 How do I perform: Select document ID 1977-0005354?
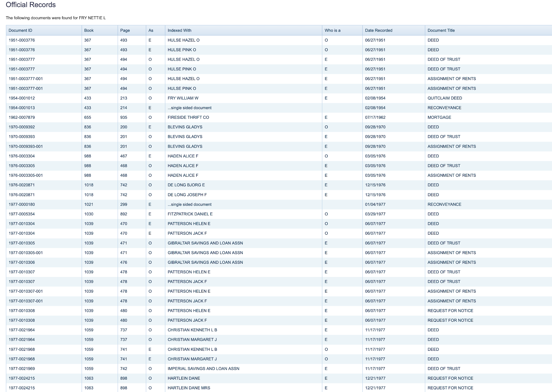tap(22, 214)
